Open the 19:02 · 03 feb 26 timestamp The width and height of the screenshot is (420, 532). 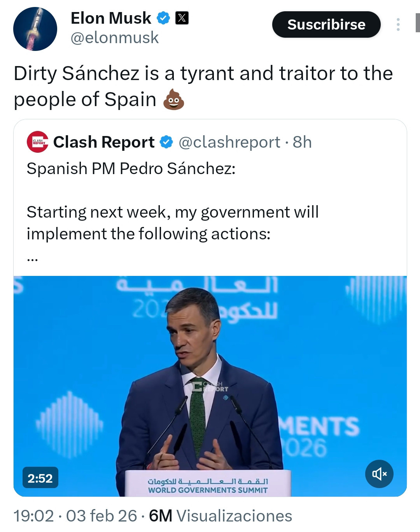[75, 516]
